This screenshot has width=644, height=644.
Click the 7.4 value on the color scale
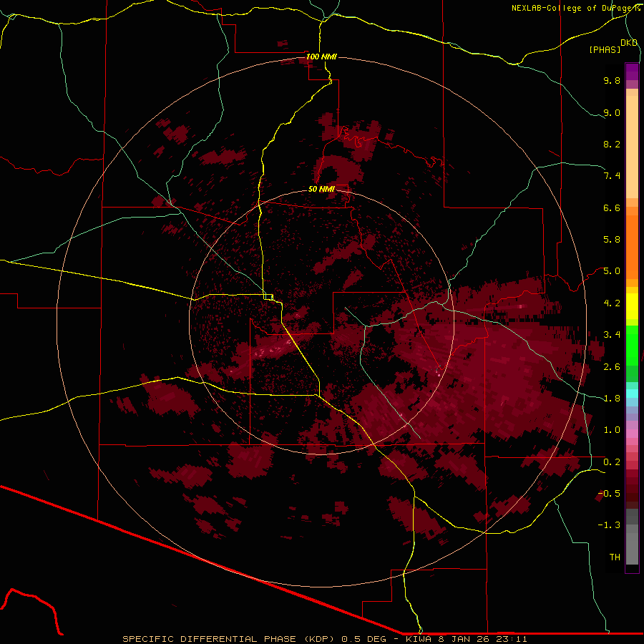612,176
